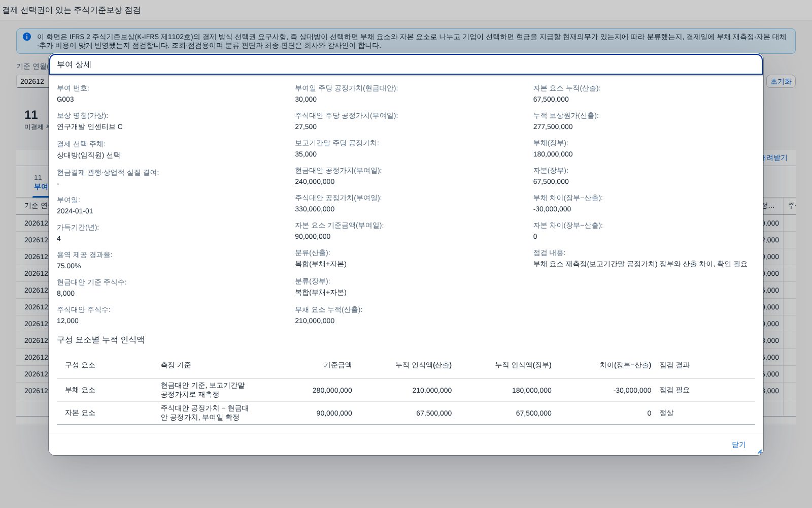Click the blue info icon in the banner
Image resolution: width=812 pixels, height=508 pixels.
pos(27,37)
